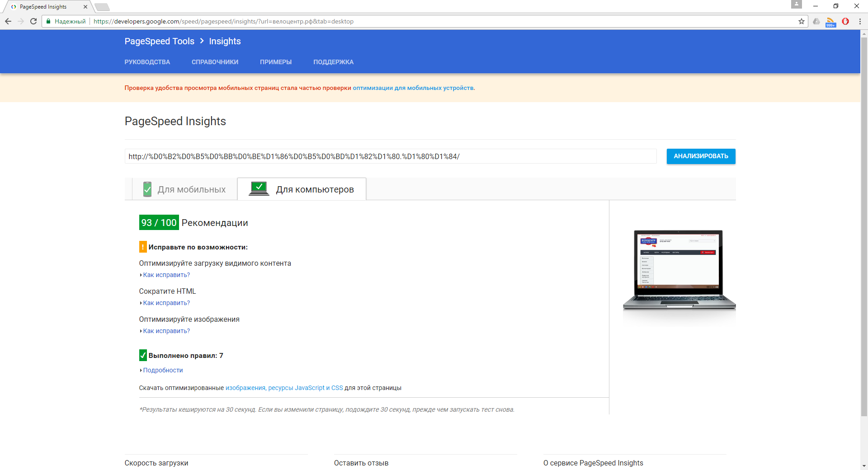The width and height of the screenshot is (868, 470).
Task: Click the Исправьте по возможности heading
Action: (198, 247)
